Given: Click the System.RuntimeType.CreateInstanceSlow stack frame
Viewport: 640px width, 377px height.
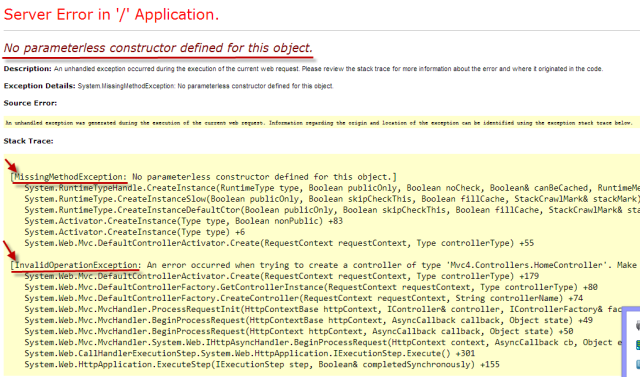Looking at the screenshot, I should click(332, 199).
